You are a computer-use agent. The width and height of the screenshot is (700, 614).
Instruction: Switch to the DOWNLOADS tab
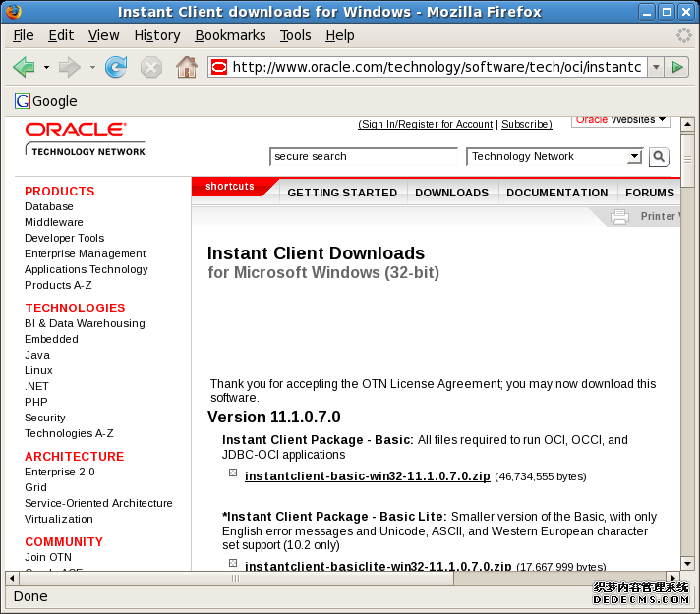[451, 193]
